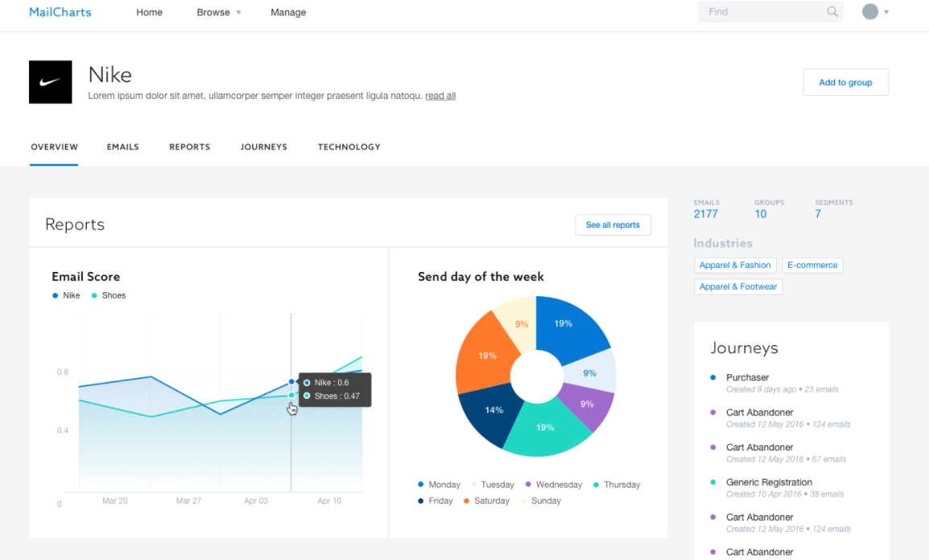Click the Add to group button
The height and width of the screenshot is (560, 929).
coord(845,82)
